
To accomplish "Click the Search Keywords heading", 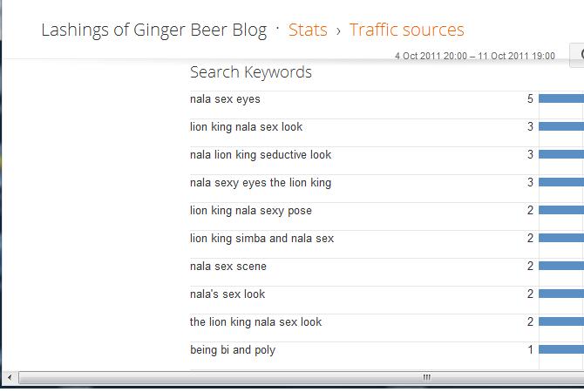I will pyautogui.click(x=250, y=72).
